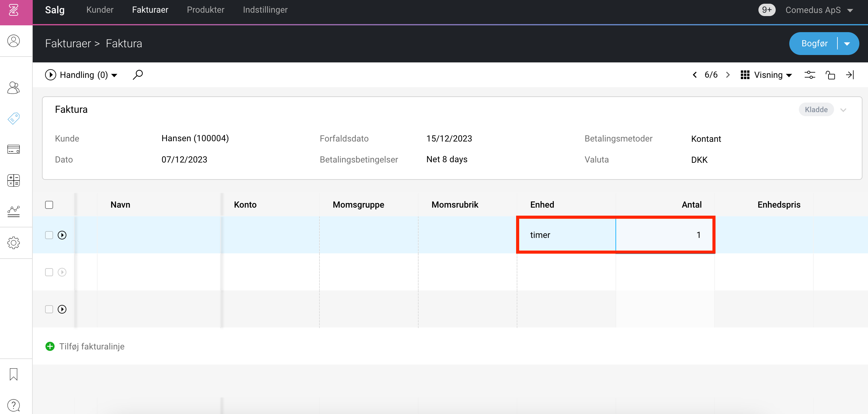Screen dimensions: 868x414
Task: Open the settings gear icon in sidebar
Action: tap(14, 243)
